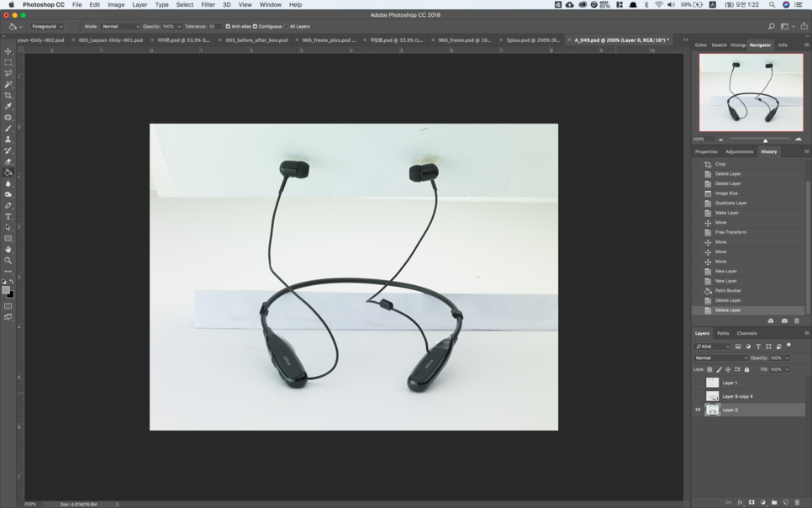Open the layer Kind filter dropdown
This screenshot has height=508, width=812.
[x=713, y=347]
